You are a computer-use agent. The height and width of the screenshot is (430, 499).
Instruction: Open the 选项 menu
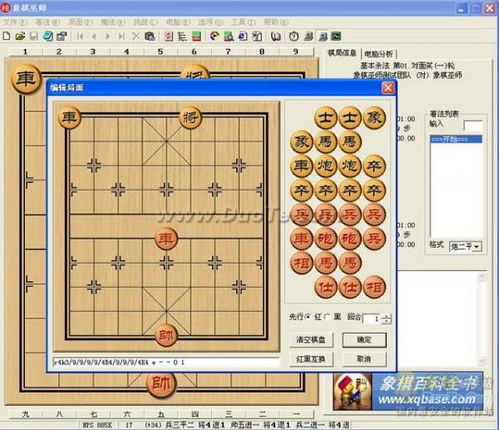211,22
